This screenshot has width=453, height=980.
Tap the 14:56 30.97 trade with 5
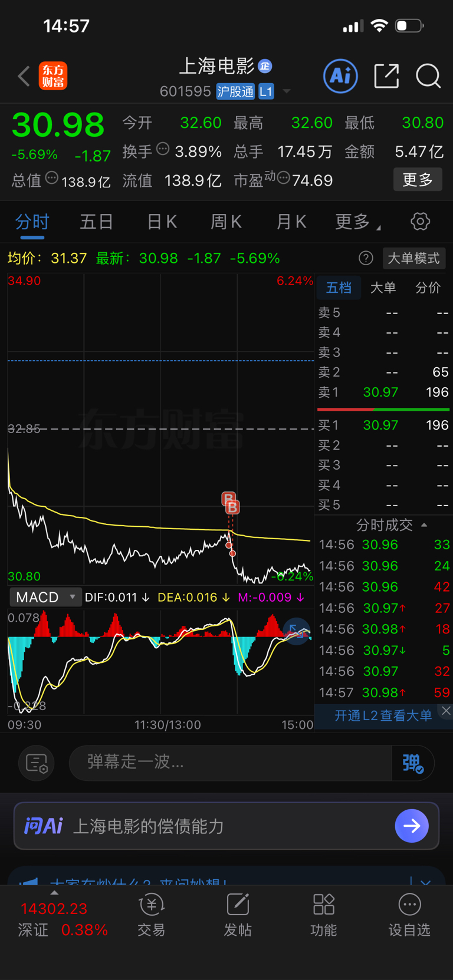(384, 650)
